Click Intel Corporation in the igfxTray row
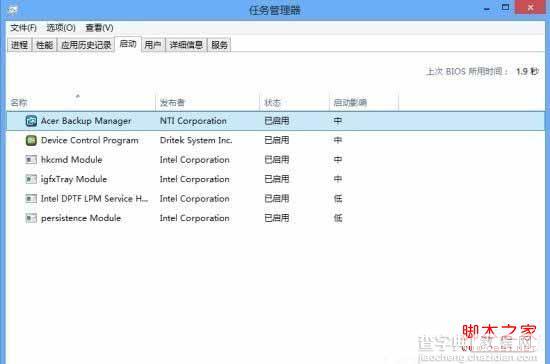Image resolution: width=550 pixels, height=364 pixels. pos(195,179)
